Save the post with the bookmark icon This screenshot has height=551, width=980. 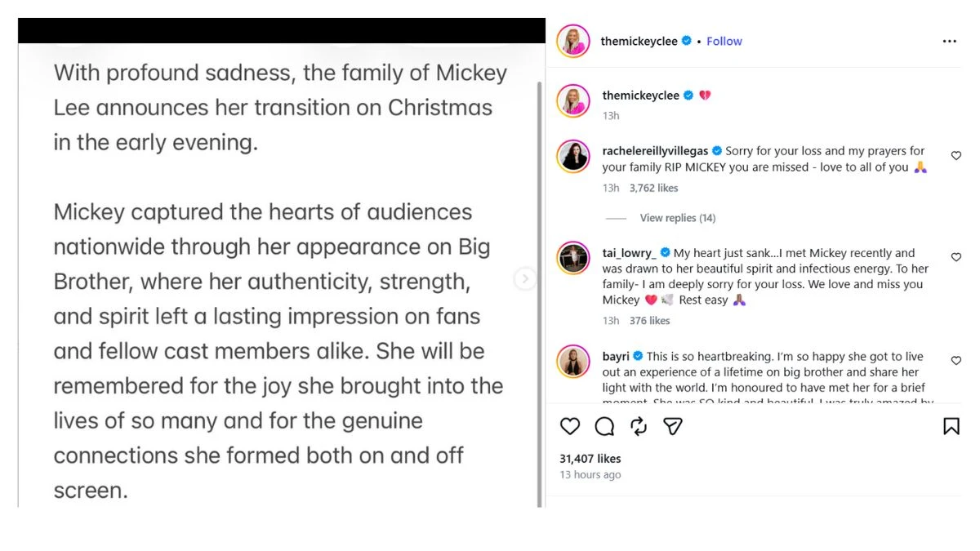coord(950,426)
